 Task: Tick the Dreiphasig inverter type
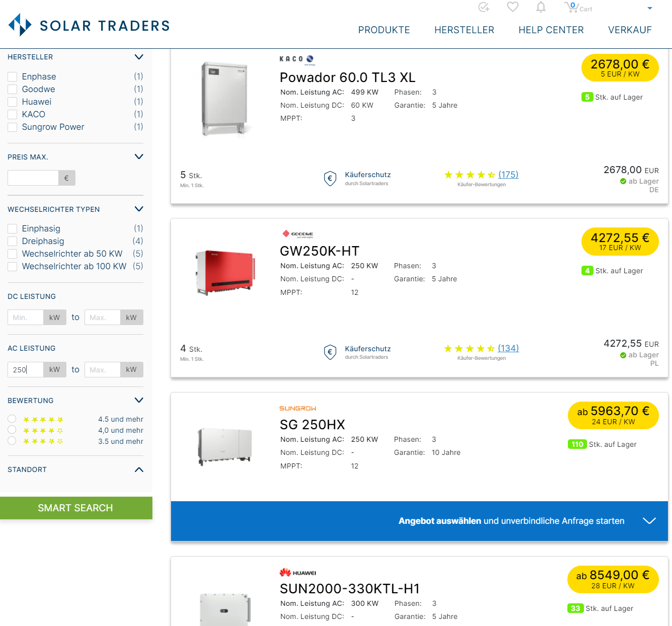(x=13, y=241)
